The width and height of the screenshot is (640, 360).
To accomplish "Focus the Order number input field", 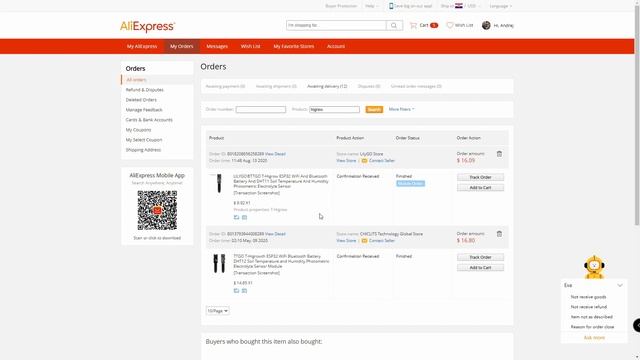I will 261,109.
